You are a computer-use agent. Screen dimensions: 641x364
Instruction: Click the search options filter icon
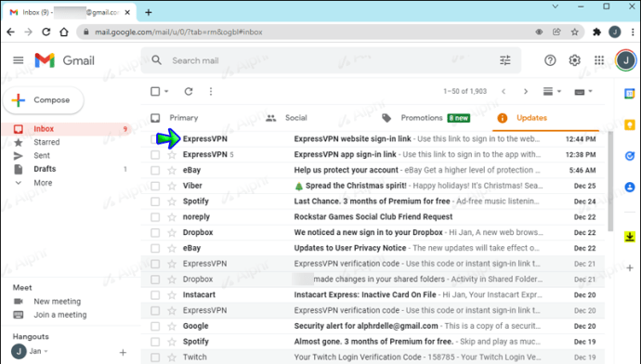coord(504,60)
